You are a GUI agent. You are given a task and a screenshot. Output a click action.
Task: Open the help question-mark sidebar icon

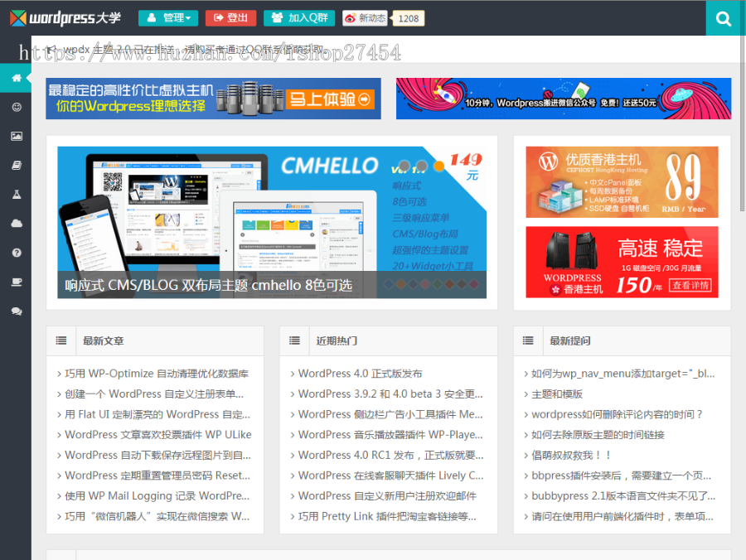[x=15, y=252]
